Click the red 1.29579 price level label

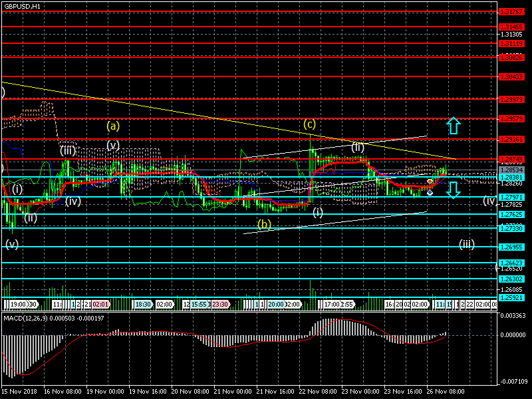coord(511,119)
